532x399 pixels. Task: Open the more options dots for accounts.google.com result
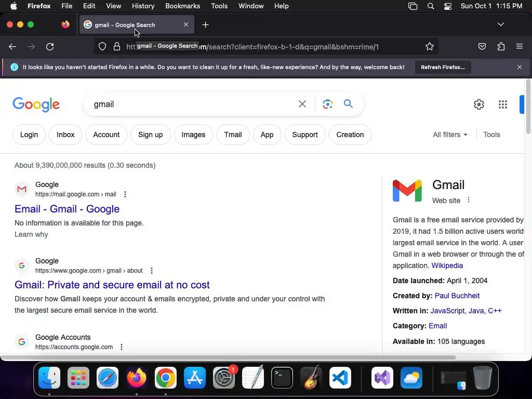point(122,347)
